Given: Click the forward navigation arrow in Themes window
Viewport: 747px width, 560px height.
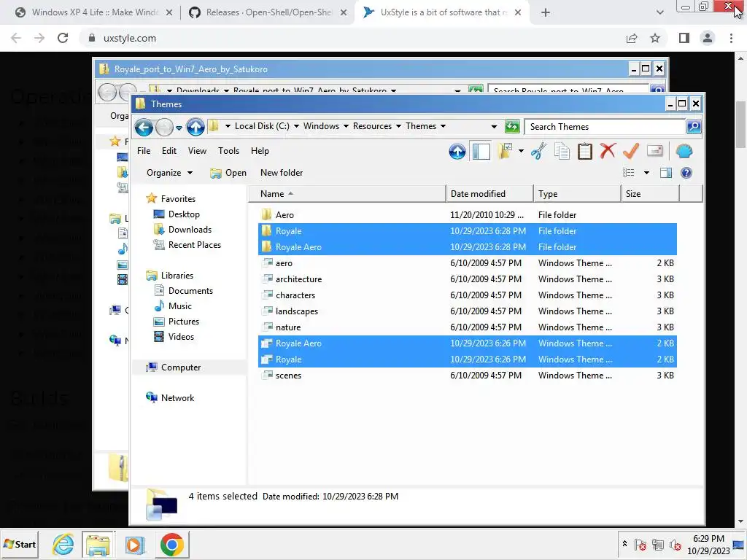Looking at the screenshot, I should tap(164, 127).
